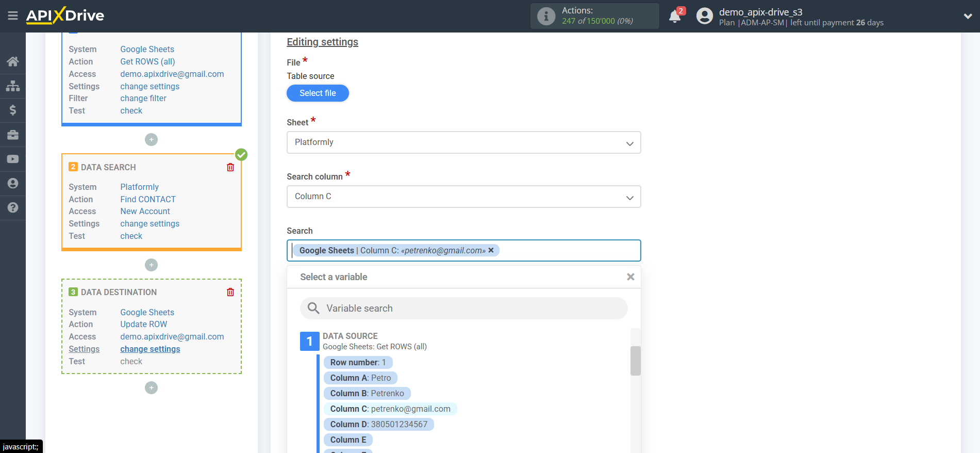Click the Actions info icon
980x453 pixels.
pyautogui.click(x=546, y=16)
